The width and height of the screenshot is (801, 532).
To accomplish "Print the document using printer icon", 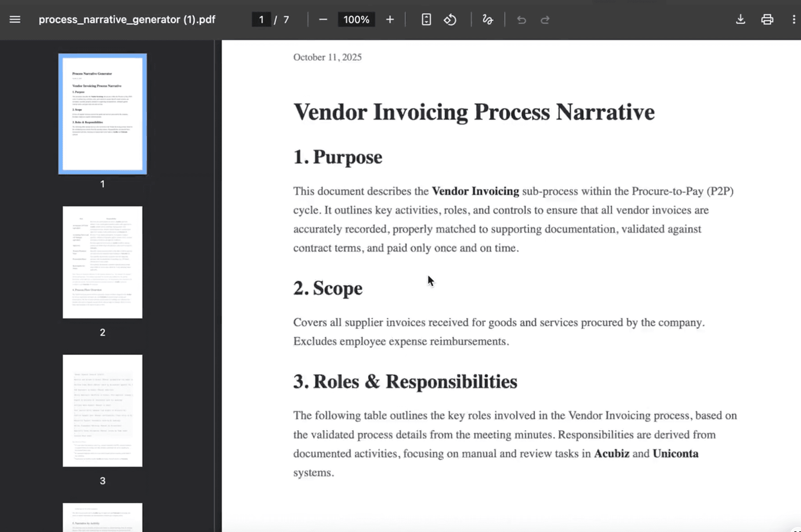I will pyautogui.click(x=767, y=20).
